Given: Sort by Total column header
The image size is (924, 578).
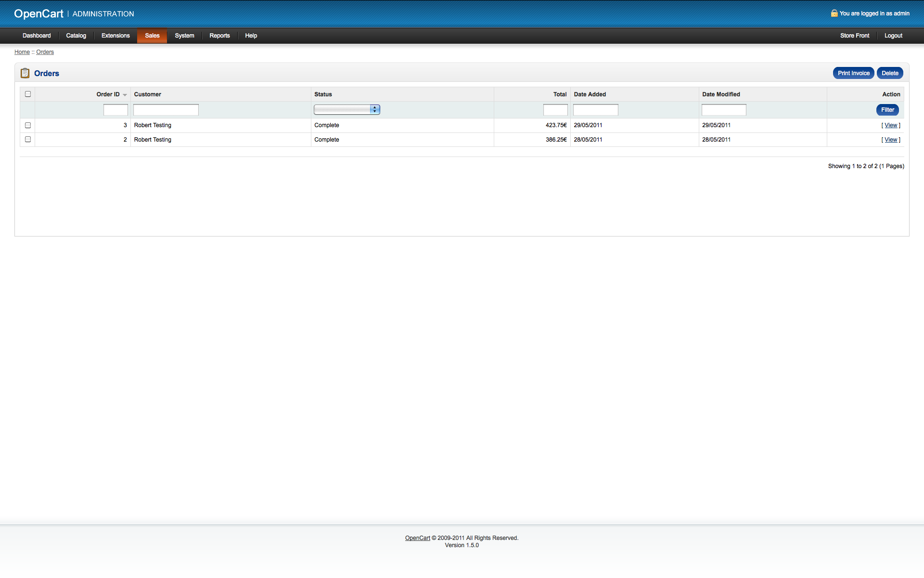Looking at the screenshot, I should [560, 94].
